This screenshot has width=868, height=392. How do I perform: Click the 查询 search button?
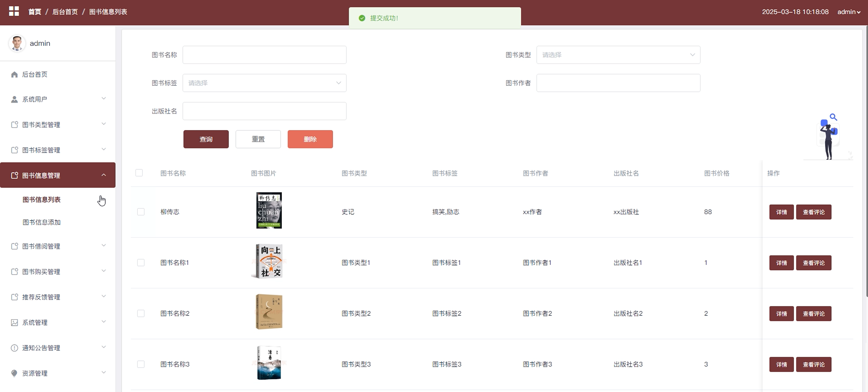(x=206, y=139)
